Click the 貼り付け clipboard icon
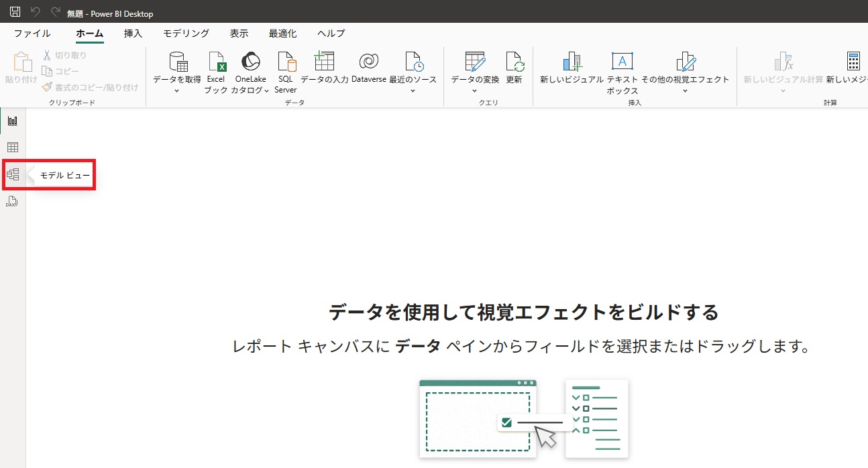The image size is (868, 468). [x=22, y=62]
